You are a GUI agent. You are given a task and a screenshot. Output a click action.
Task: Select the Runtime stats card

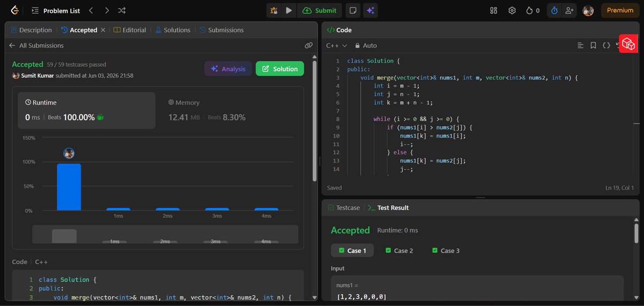[x=86, y=110]
